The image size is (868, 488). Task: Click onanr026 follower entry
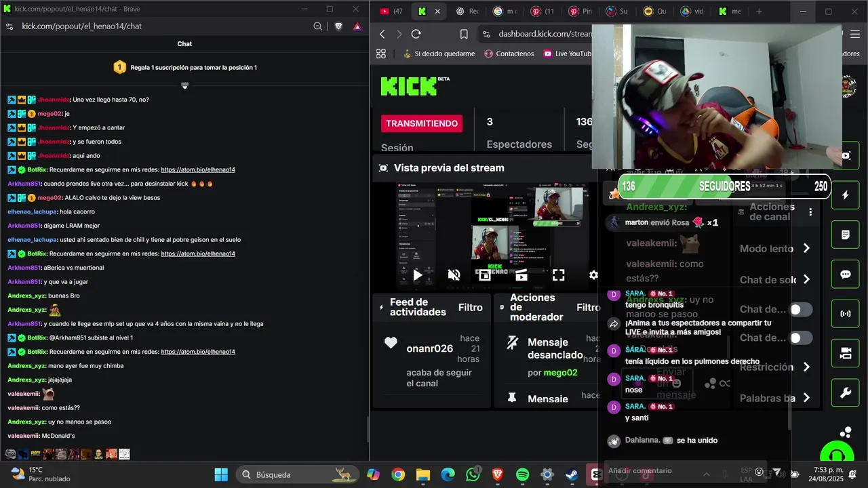pos(430,349)
